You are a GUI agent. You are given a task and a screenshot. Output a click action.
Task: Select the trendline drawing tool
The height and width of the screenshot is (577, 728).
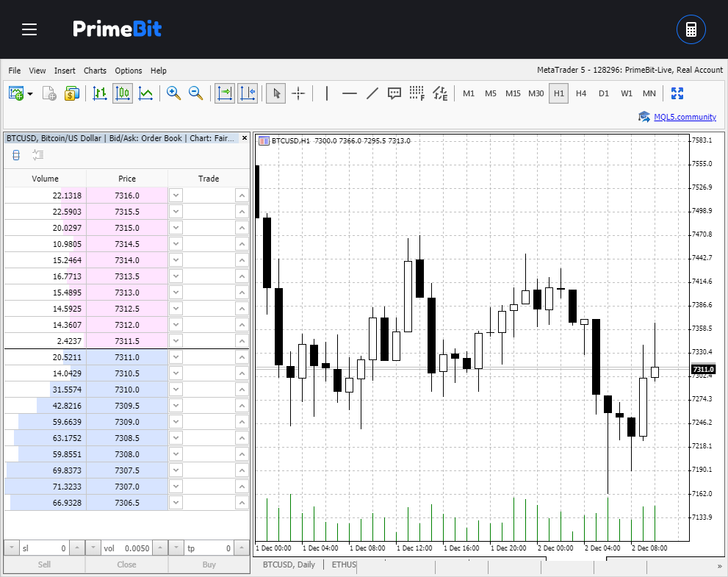372,93
